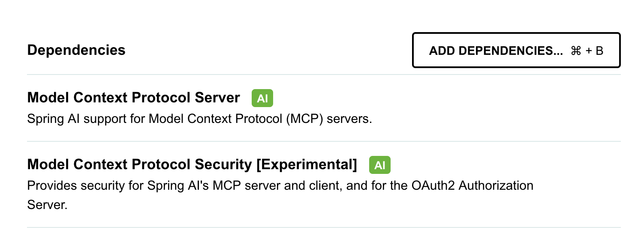Screen dimensions: 644x245
Task: Click the "Provides security for Spring AI's" description line
Action: click(x=107, y=185)
